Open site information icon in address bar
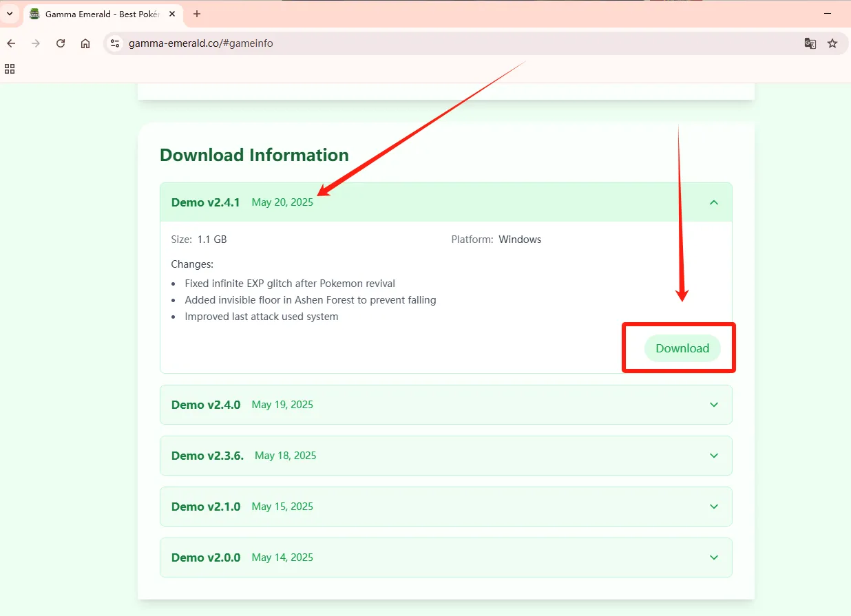Image resolution: width=851 pixels, height=616 pixels. [x=115, y=43]
